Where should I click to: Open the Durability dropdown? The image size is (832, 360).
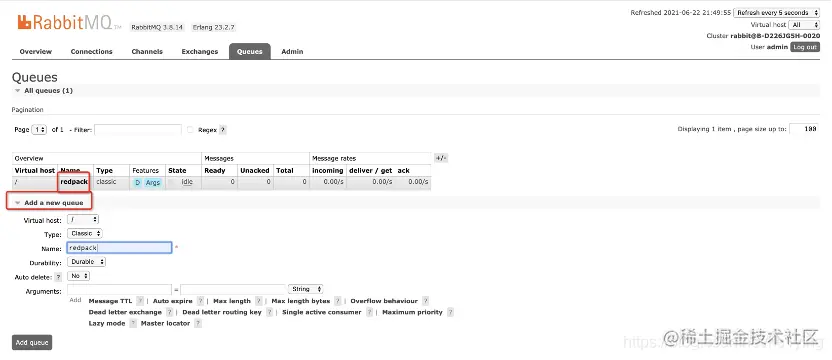(86, 262)
